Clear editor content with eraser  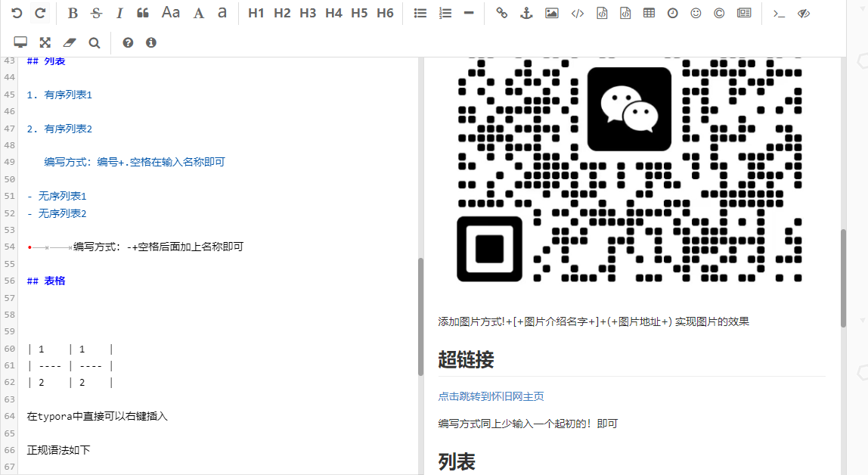[x=70, y=42]
